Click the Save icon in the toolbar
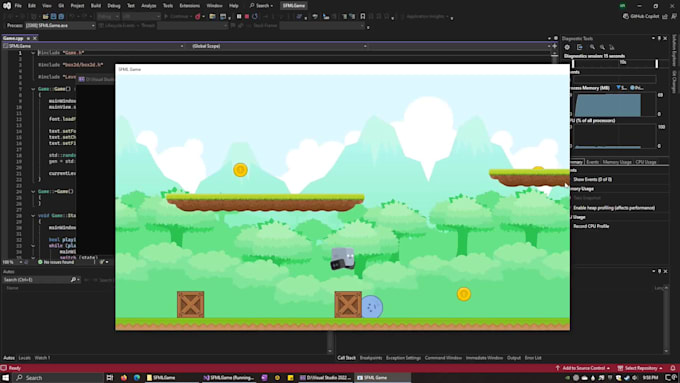The height and width of the screenshot is (383, 680). click(x=53, y=16)
